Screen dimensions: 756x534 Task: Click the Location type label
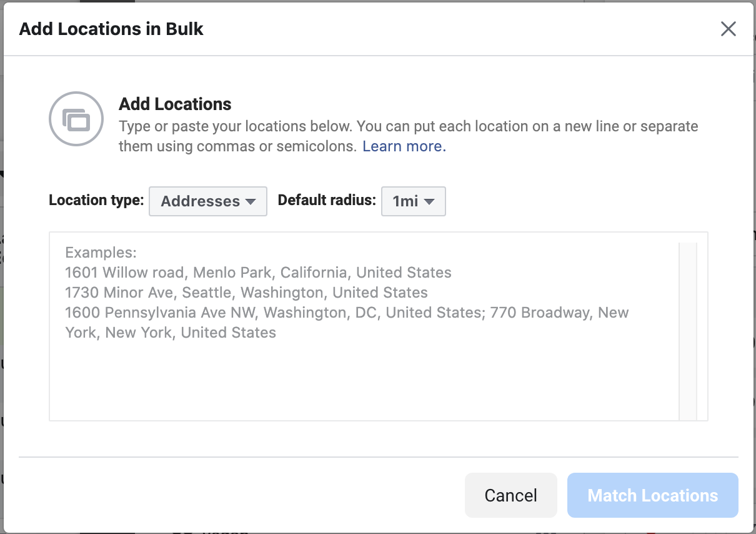coord(96,201)
